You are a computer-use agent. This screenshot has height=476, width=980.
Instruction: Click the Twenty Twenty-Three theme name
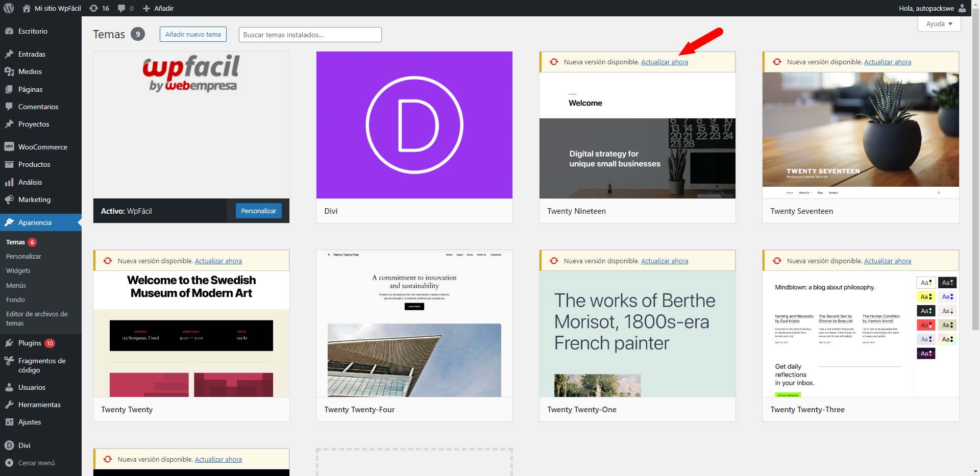[x=807, y=410]
